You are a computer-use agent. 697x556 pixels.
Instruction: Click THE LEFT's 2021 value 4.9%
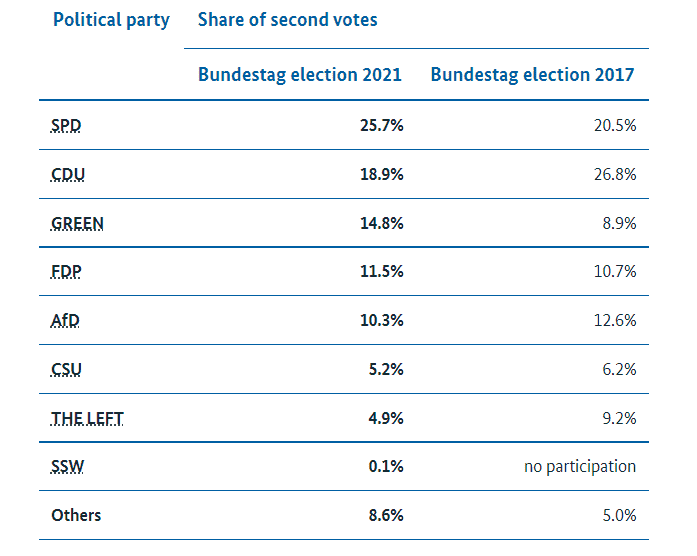386,419
